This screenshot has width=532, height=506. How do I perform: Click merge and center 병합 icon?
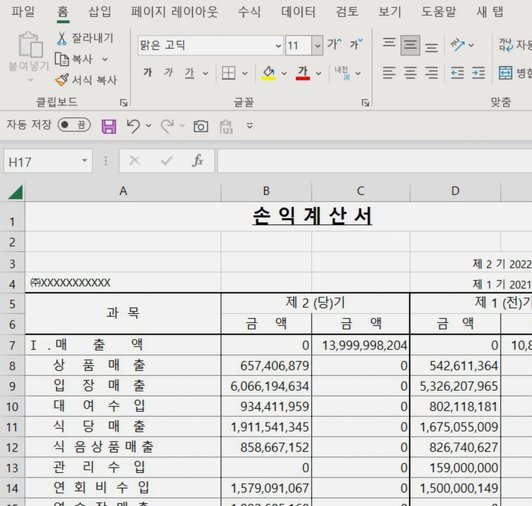pyautogui.click(x=505, y=73)
